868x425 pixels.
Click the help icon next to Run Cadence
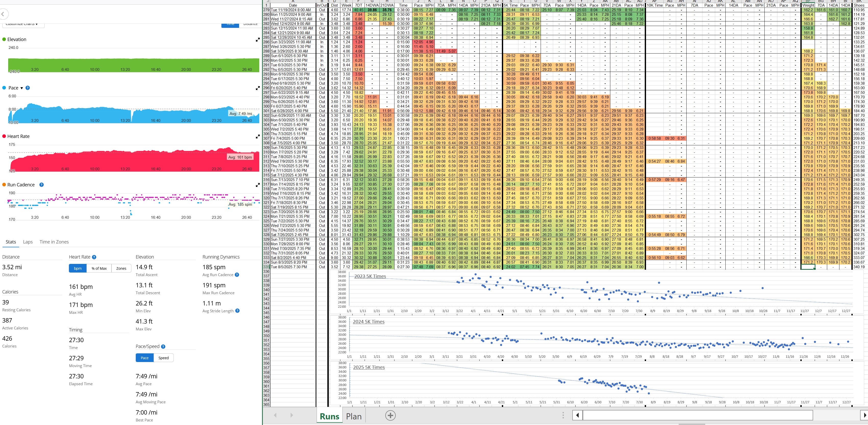[x=41, y=185]
